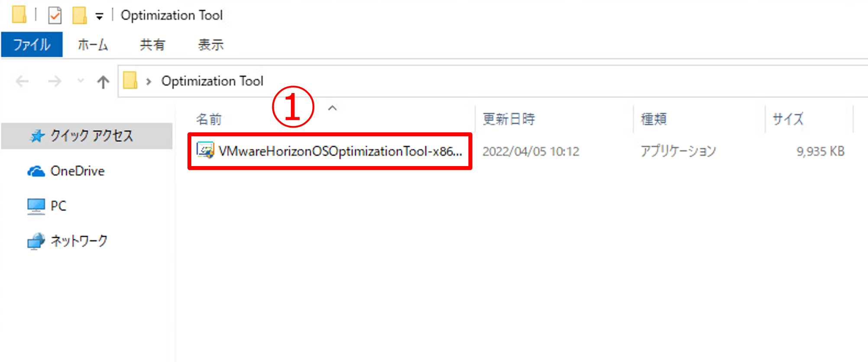Screen dimensions: 868x362
Task: Click Optimization Tool in the address bar
Action: click(212, 81)
